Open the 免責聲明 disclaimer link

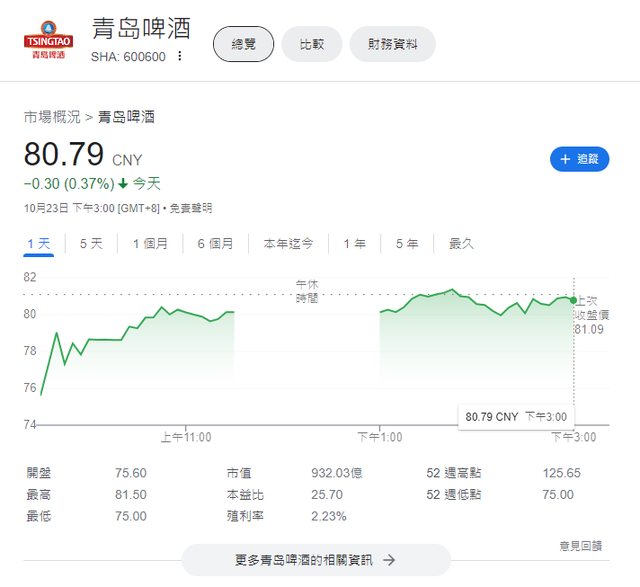[x=190, y=208]
